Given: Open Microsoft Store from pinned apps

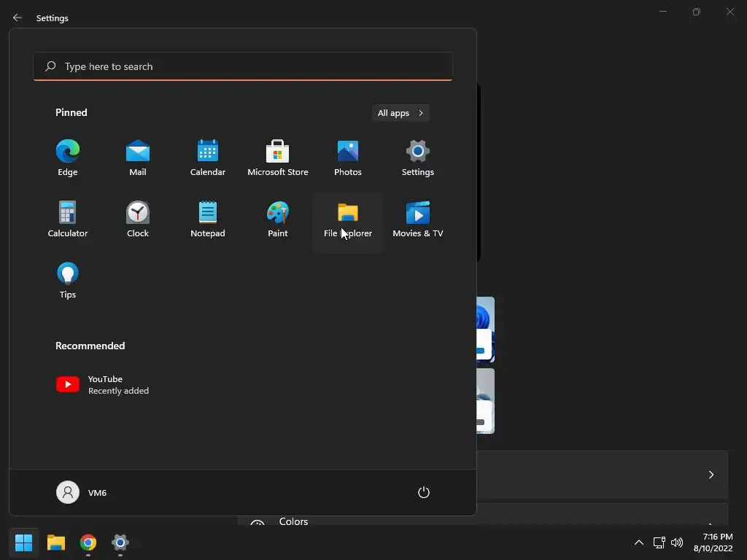Looking at the screenshot, I should (278, 158).
